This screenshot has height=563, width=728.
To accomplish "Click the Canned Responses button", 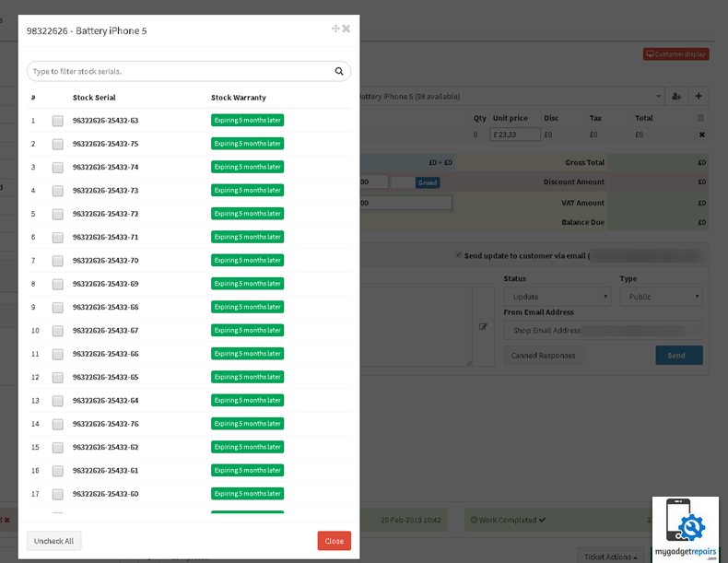I will click(543, 355).
